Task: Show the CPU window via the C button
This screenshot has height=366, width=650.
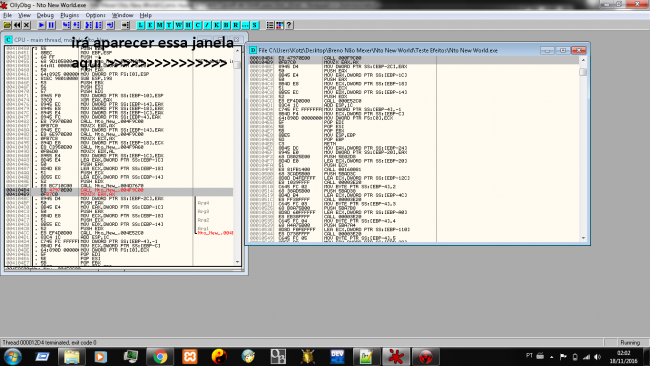Action: click(x=198, y=25)
